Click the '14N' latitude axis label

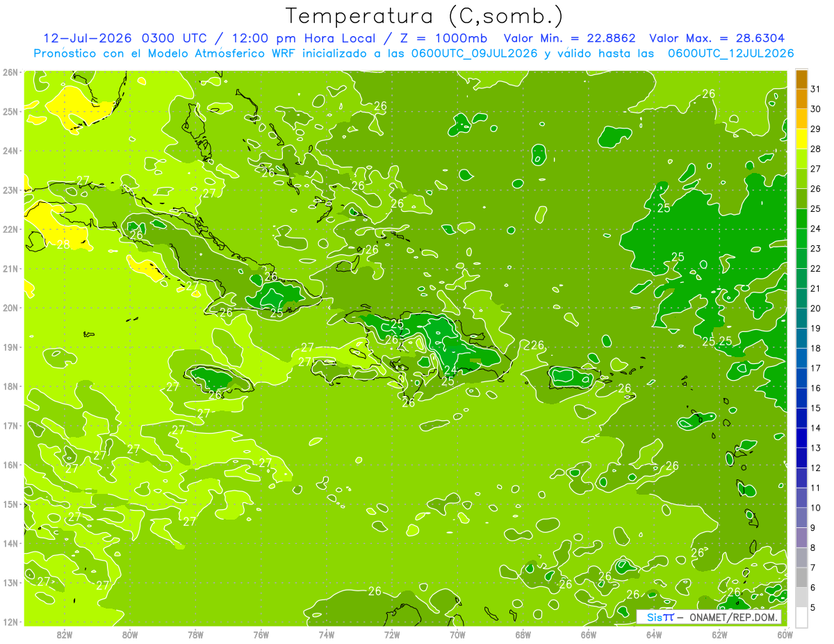[x=10, y=543]
